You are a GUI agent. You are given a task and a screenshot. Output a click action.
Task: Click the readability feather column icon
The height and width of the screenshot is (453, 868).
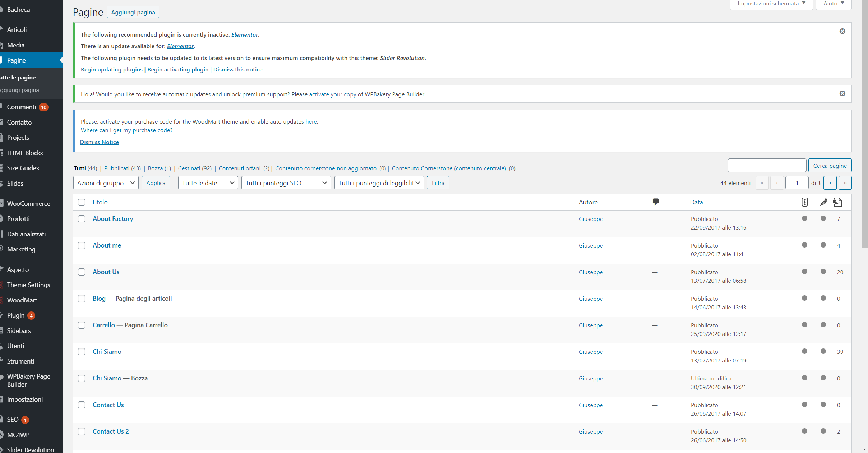coord(823,202)
